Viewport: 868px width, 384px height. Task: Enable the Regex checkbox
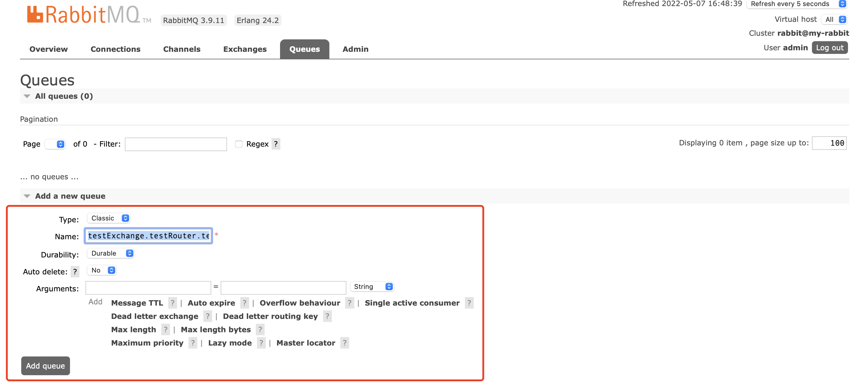click(239, 144)
